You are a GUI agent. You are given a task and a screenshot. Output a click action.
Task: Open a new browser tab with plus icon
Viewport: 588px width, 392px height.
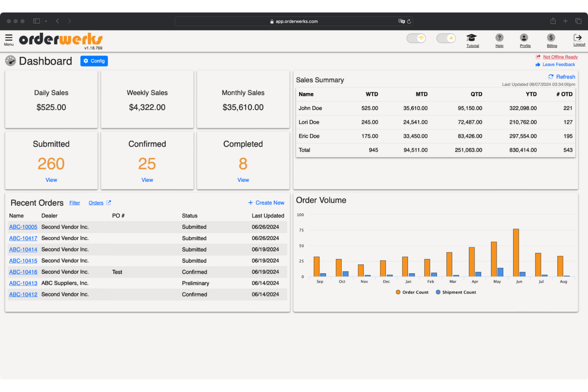coord(565,21)
